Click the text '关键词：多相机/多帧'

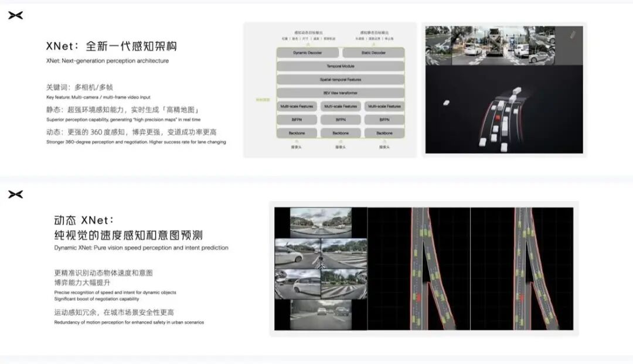coord(80,87)
